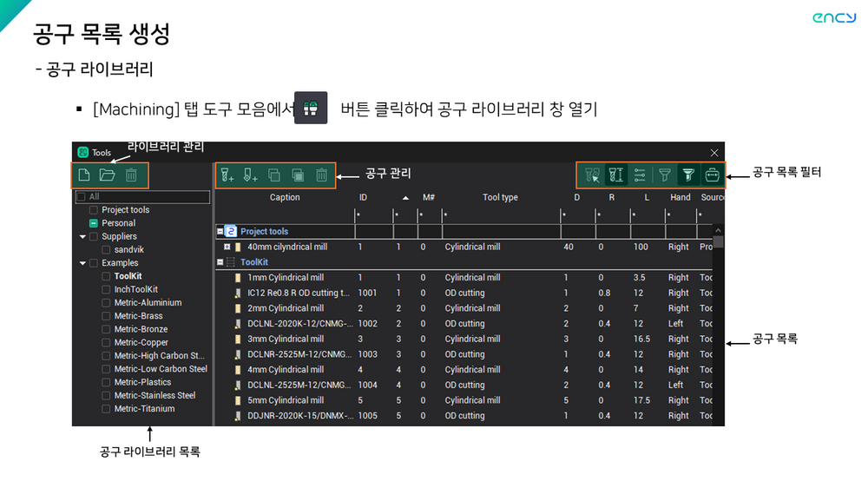
Task: Select the ToolKit library in the tree
Action: tap(128, 276)
